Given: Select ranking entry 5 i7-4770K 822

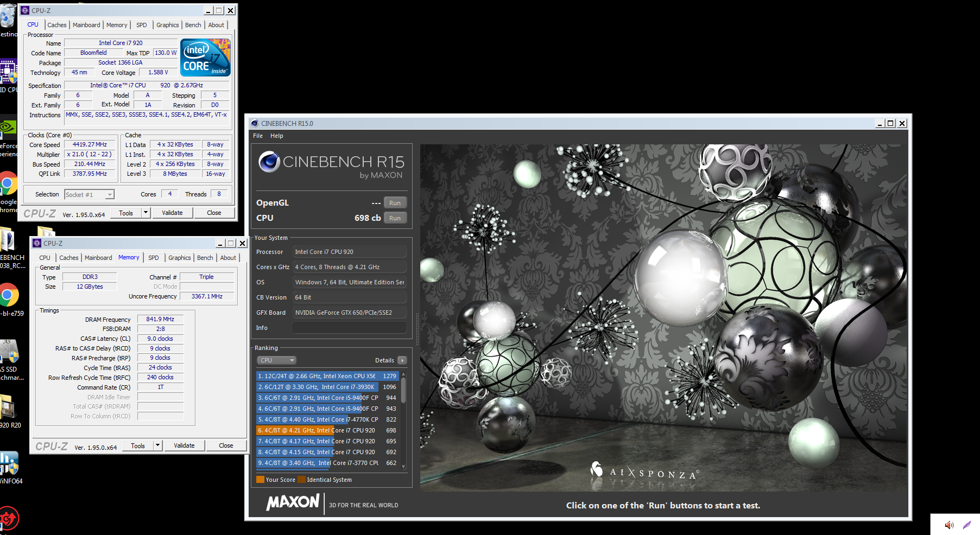Looking at the screenshot, I should (327, 419).
